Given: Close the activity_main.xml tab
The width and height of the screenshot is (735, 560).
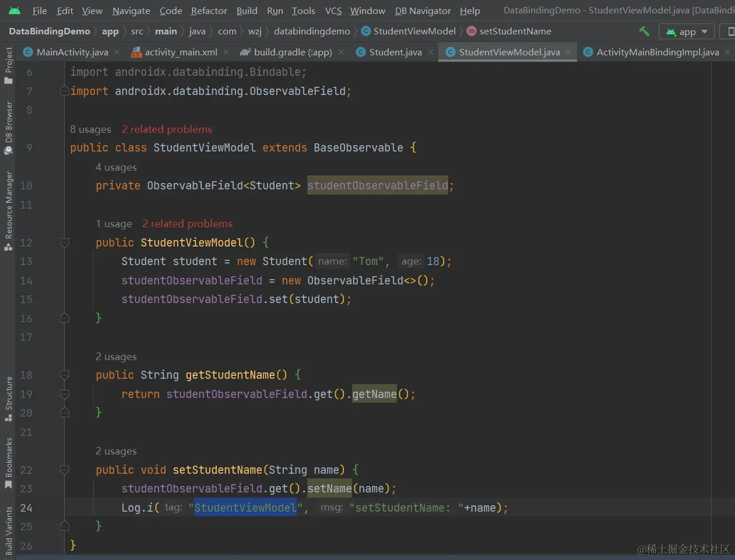Looking at the screenshot, I should coord(226,52).
